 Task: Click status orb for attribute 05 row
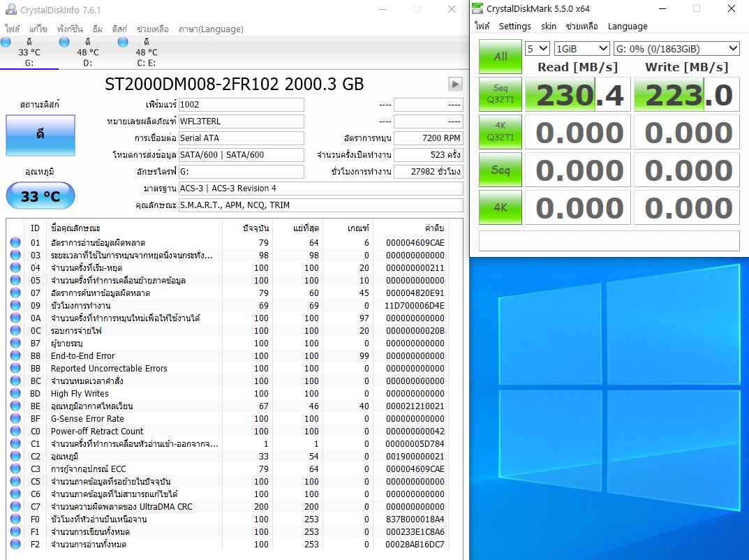pyautogui.click(x=15, y=281)
